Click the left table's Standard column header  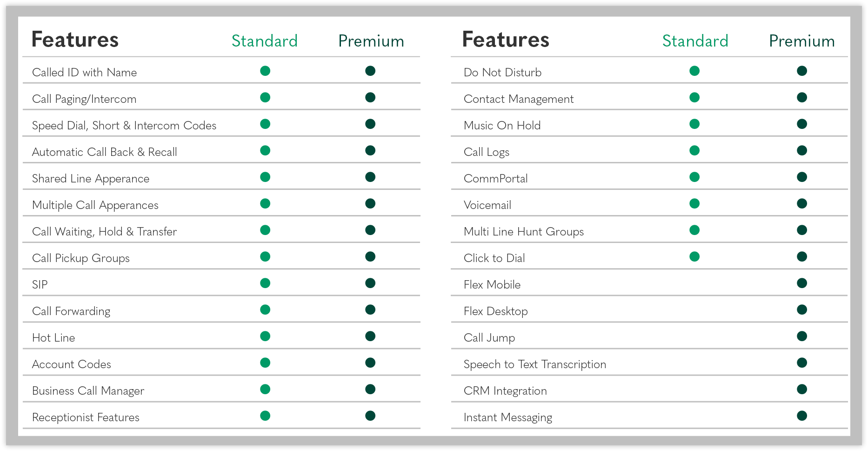point(265,41)
